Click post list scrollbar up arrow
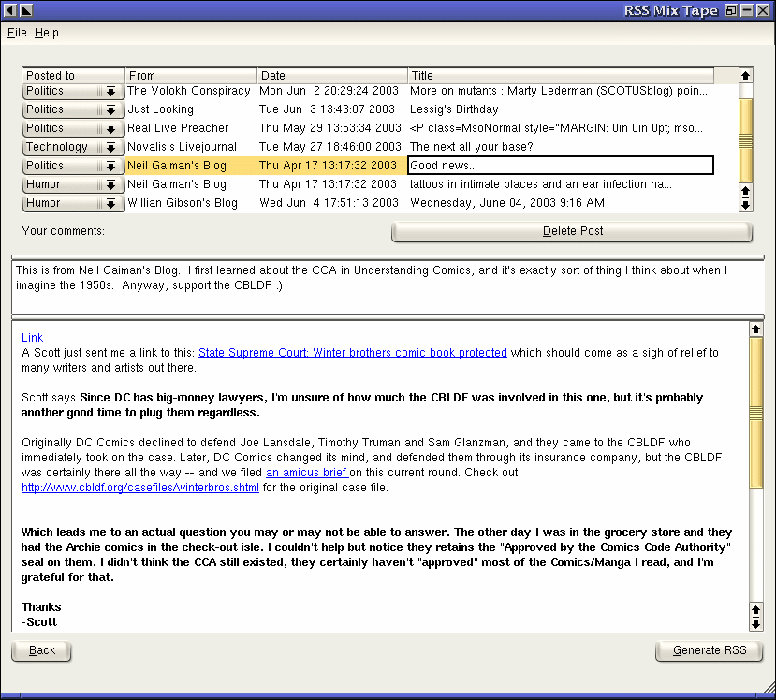 click(x=745, y=76)
